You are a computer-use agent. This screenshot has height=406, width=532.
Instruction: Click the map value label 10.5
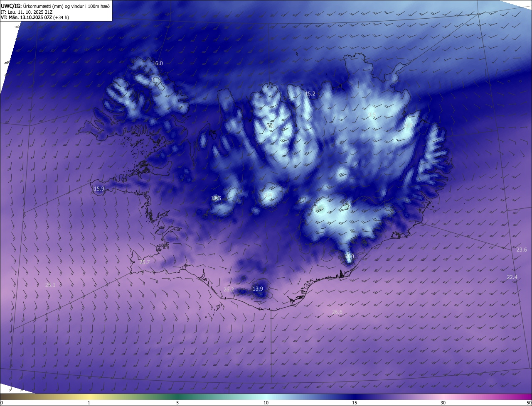[x=216, y=198]
